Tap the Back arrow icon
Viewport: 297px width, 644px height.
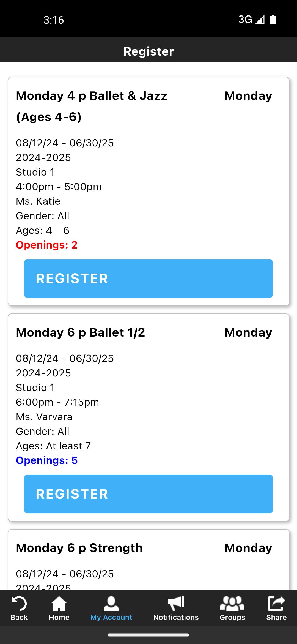(19, 604)
